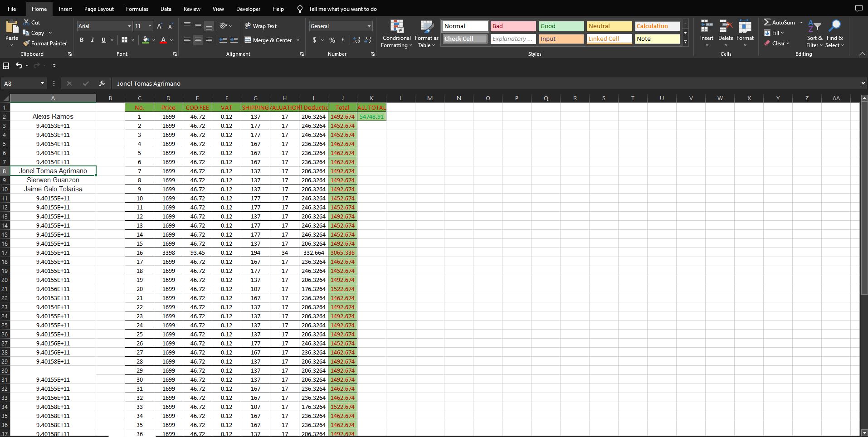868x437 pixels.
Task: Open Format as Table gallery
Action: (x=427, y=34)
